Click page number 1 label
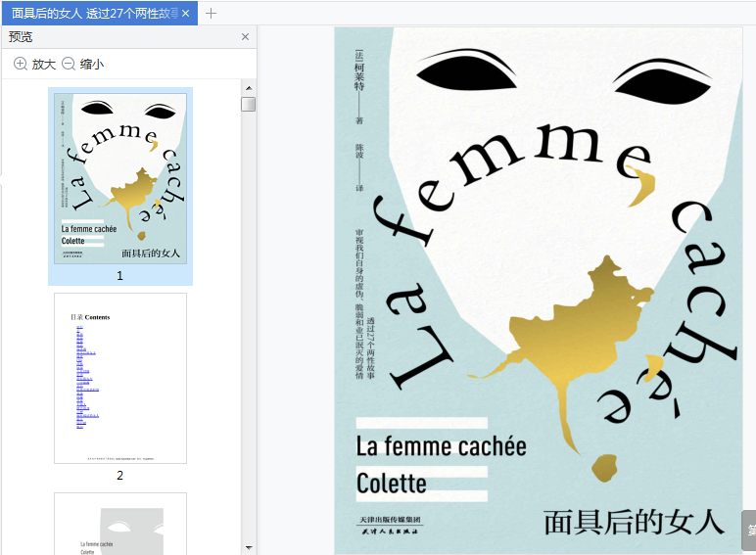The width and height of the screenshot is (756, 555). tap(119, 276)
